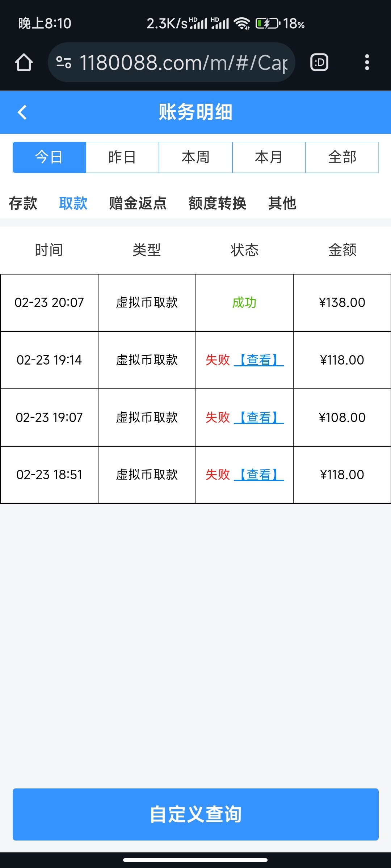391x868 pixels.
Task: Open the 存款 category tab
Action: (x=23, y=203)
